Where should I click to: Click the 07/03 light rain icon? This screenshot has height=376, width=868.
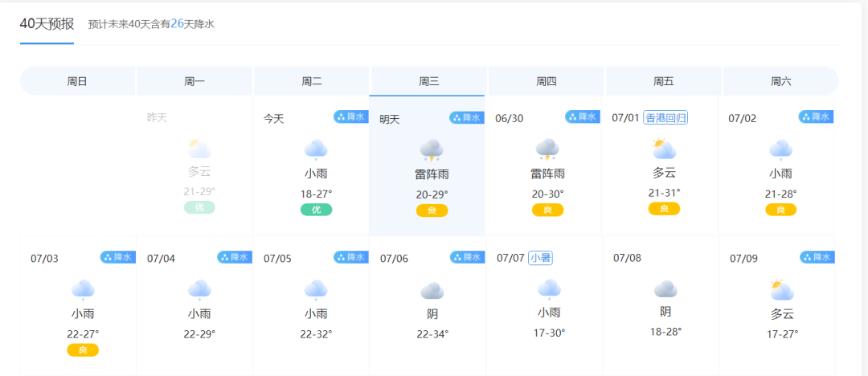click(83, 290)
